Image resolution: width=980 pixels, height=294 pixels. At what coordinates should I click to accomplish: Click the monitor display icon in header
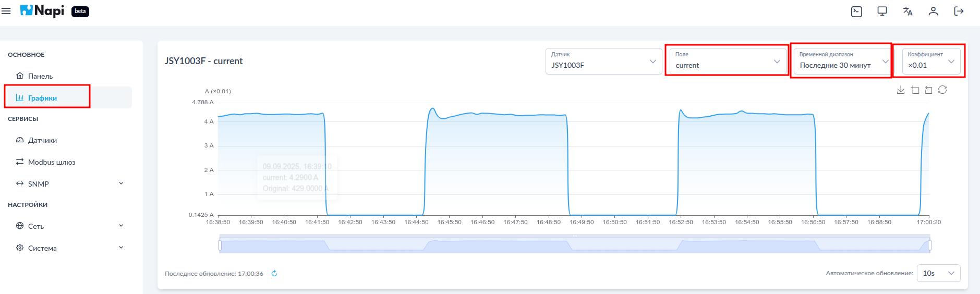pyautogui.click(x=882, y=11)
